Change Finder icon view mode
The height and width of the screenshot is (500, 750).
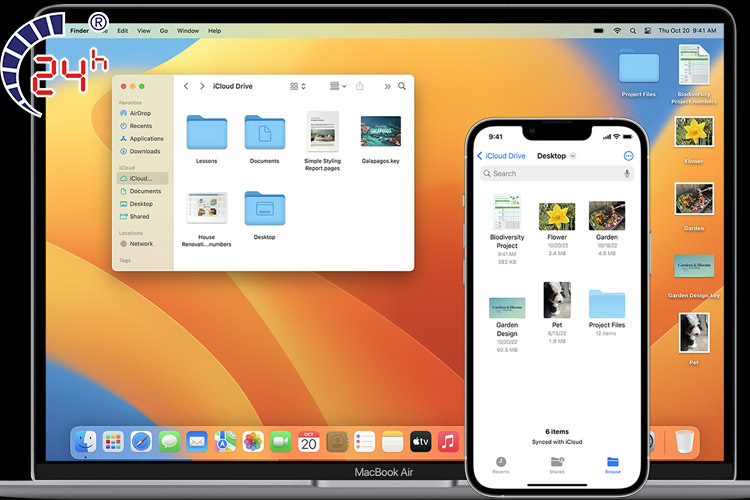coord(298,86)
